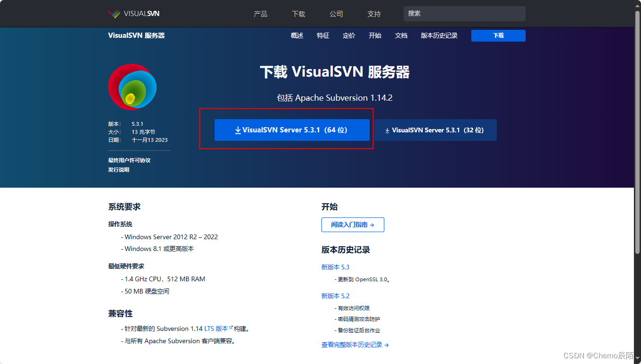Screen dimensions: 641x364
Task: Click the text 50 MB 硬盘空间
Action: click(147, 291)
